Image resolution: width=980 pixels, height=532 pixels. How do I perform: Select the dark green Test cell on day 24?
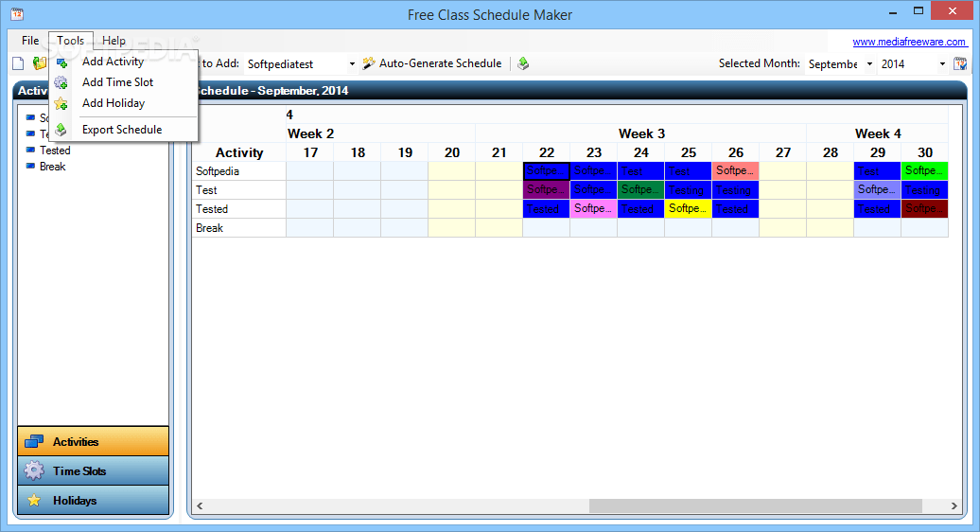[x=640, y=189]
